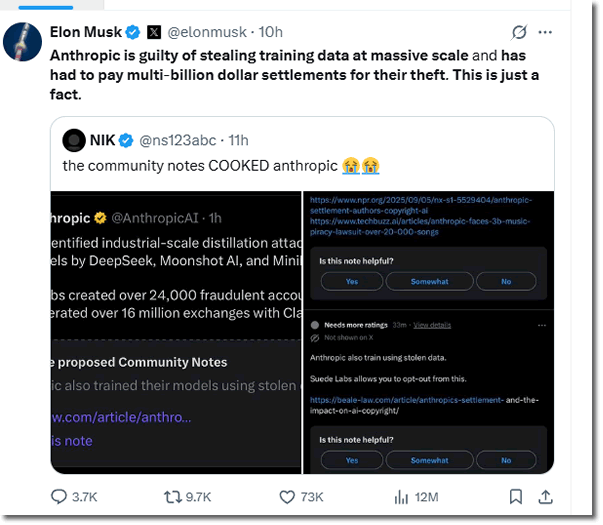Click the X affiliation badge icon
Viewport: 603px width, 525px height.
[154, 32]
